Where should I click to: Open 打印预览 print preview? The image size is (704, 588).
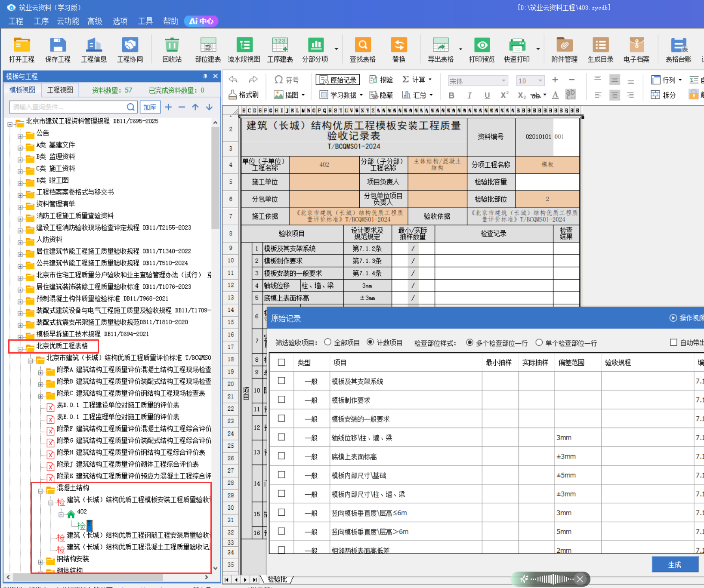[x=482, y=45]
